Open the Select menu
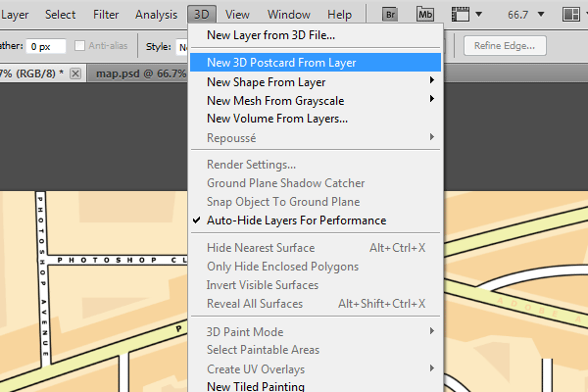The image size is (588, 392). pyautogui.click(x=60, y=15)
